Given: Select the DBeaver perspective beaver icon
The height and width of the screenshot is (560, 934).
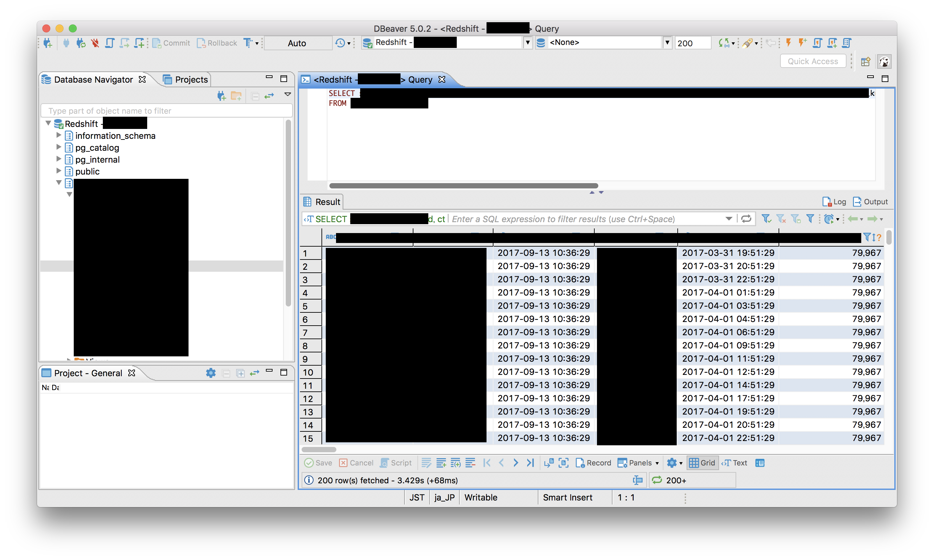Looking at the screenshot, I should [x=884, y=61].
